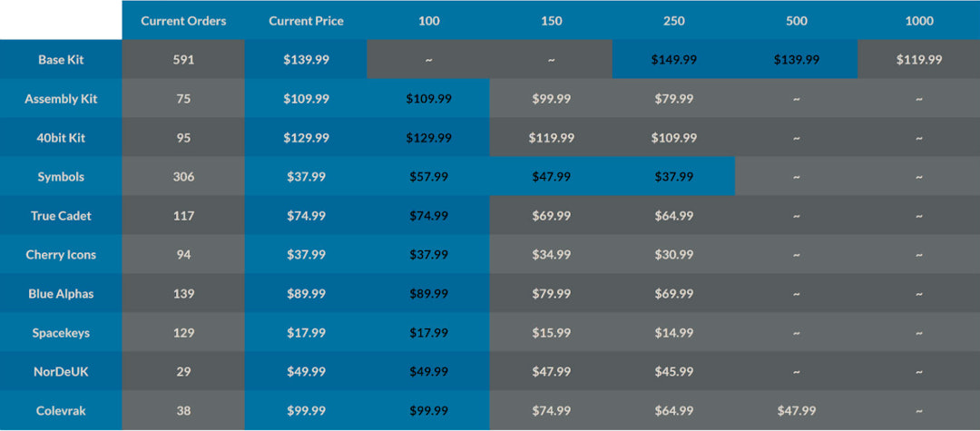This screenshot has height=431, width=980.
Task: Click the 500 tier column header
Action: pos(797,21)
